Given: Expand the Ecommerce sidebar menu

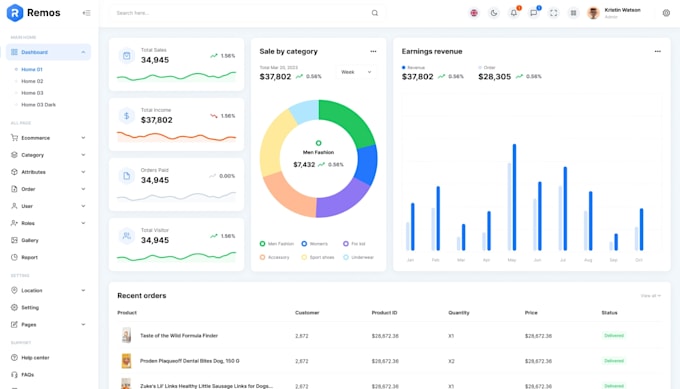Looking at the screenshot, I should [x=48, y=138].
